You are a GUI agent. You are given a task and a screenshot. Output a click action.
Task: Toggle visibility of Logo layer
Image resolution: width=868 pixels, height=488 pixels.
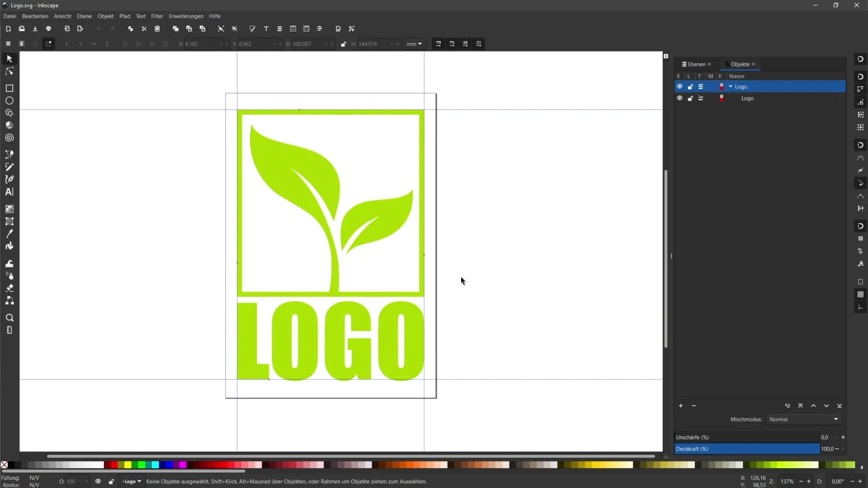[x=679, y=86]
